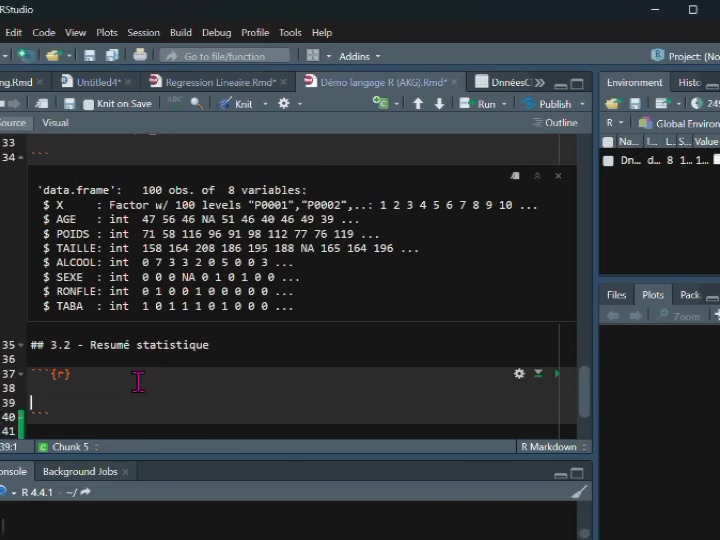Show document in new window icon
720x540 pixels.
[42, 104]
